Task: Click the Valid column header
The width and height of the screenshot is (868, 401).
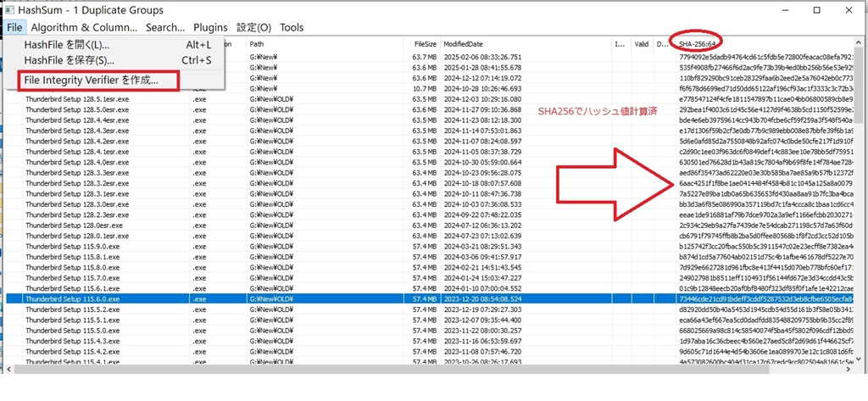Action: (x=643, y=44)
